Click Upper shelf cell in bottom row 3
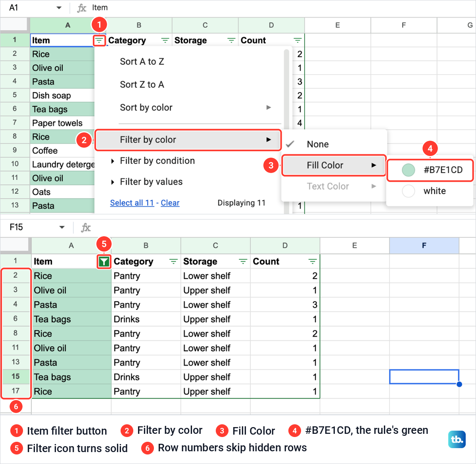The height and width of the screenshot is (464, 476). 215,290
